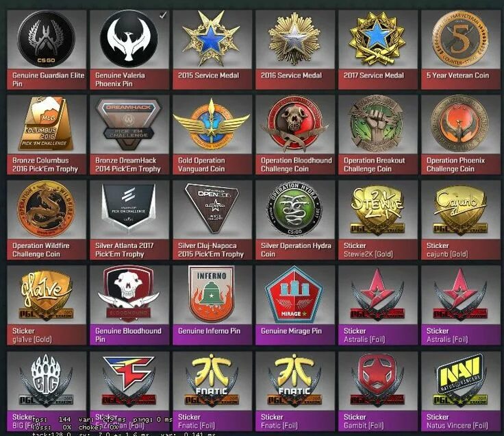This screenshot has height=436, width=504.
Task: Select the 2016 Service Medal
Action: pyautogui.click(x=295, y=49)
